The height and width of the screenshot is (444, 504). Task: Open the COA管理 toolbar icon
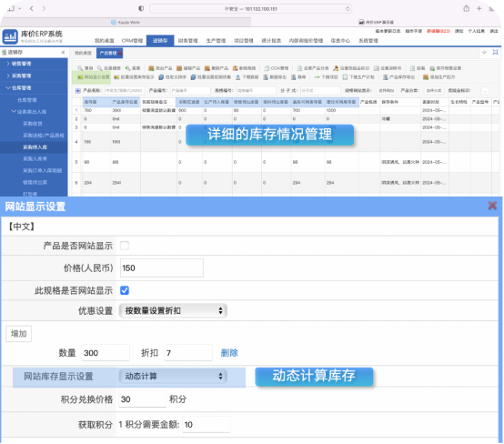267,68
